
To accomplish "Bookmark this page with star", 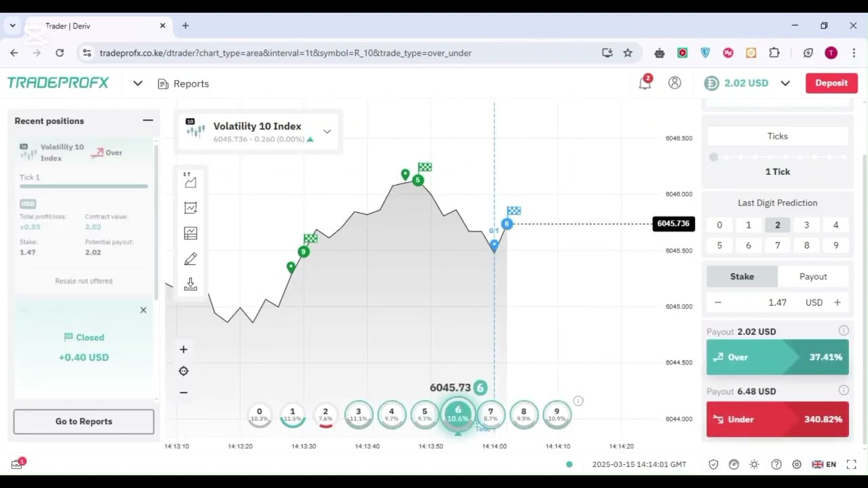I will tap(628, 53).
